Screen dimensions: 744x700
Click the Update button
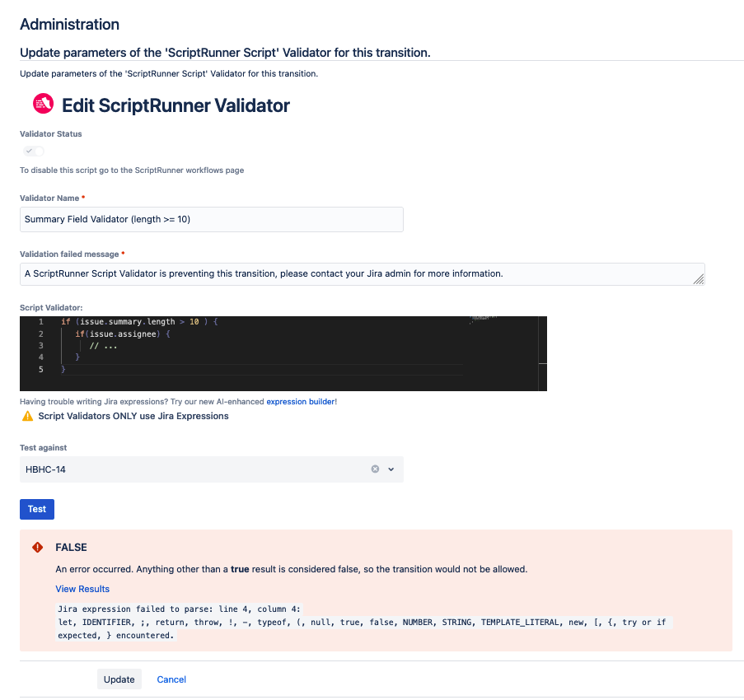(119, 679)
